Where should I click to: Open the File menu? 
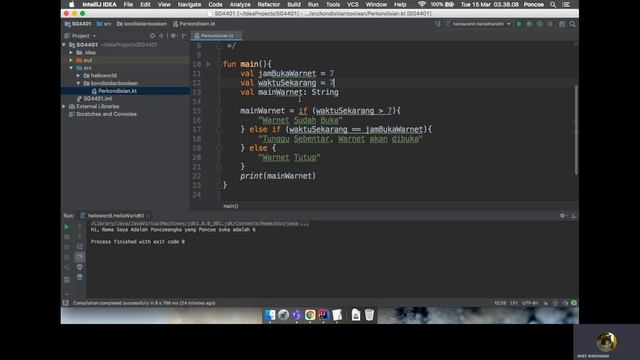click(128, 4)
